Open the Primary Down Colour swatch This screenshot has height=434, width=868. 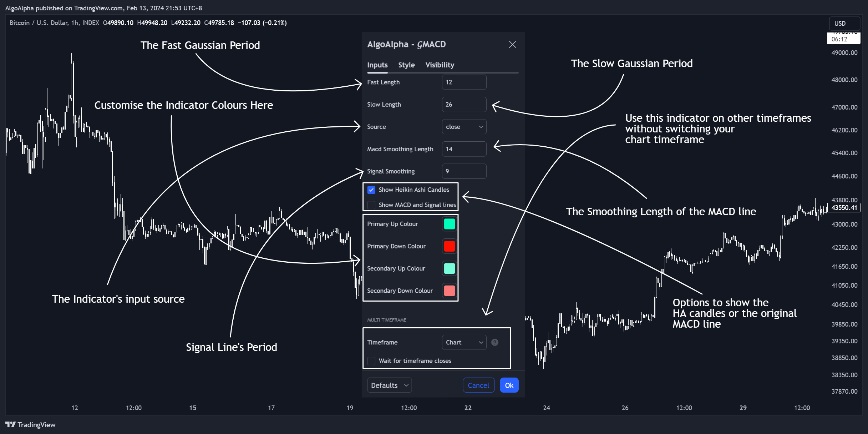click(449, 246)
